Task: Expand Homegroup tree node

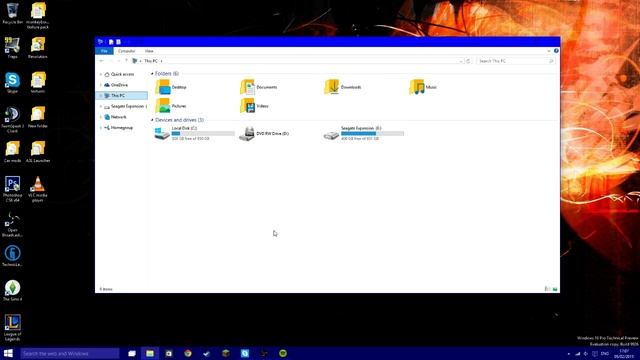Action: (101, 127)
